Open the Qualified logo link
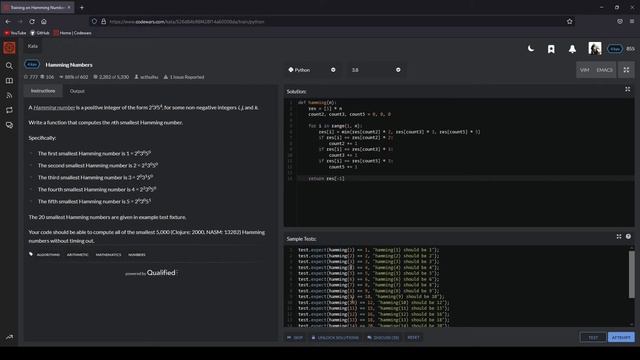This screenshot has height=360, width=640. pos(151,273)
